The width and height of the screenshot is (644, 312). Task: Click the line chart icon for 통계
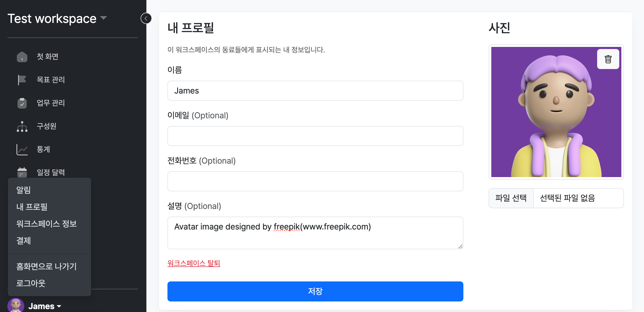tap(22, 149)
